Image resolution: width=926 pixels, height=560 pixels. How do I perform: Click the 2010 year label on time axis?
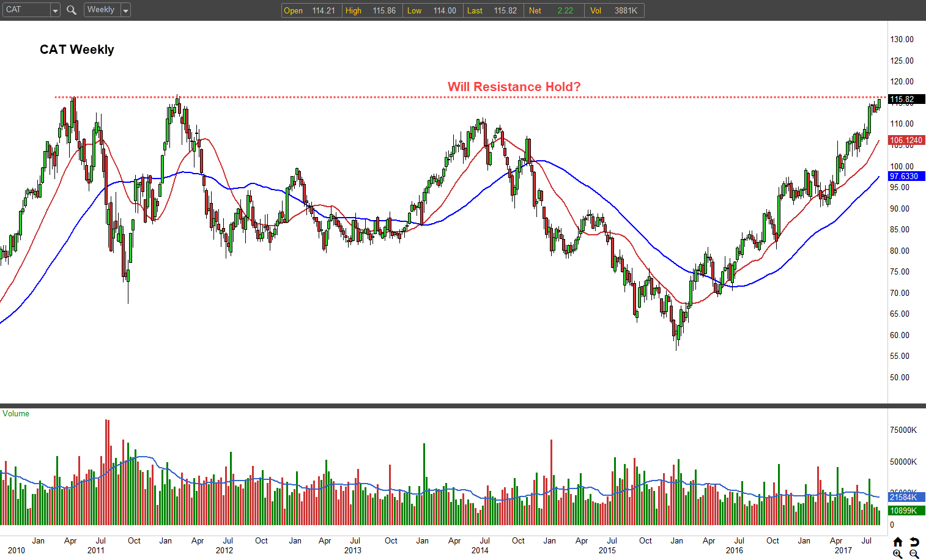(17, 550)
